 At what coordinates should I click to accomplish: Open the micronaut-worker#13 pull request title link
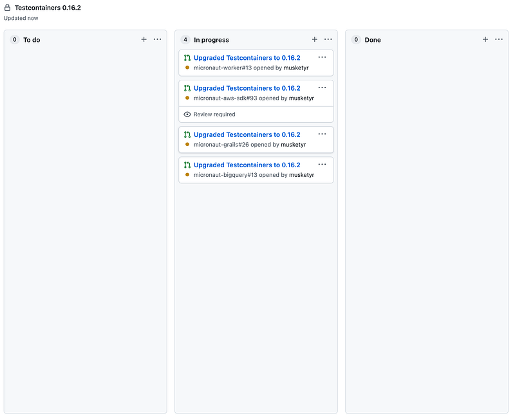[247, 58]
